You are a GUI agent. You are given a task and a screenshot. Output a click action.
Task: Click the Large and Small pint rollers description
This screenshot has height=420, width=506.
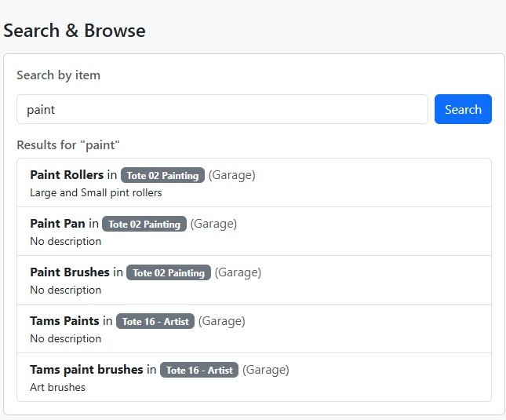click(x=96, y=192)
